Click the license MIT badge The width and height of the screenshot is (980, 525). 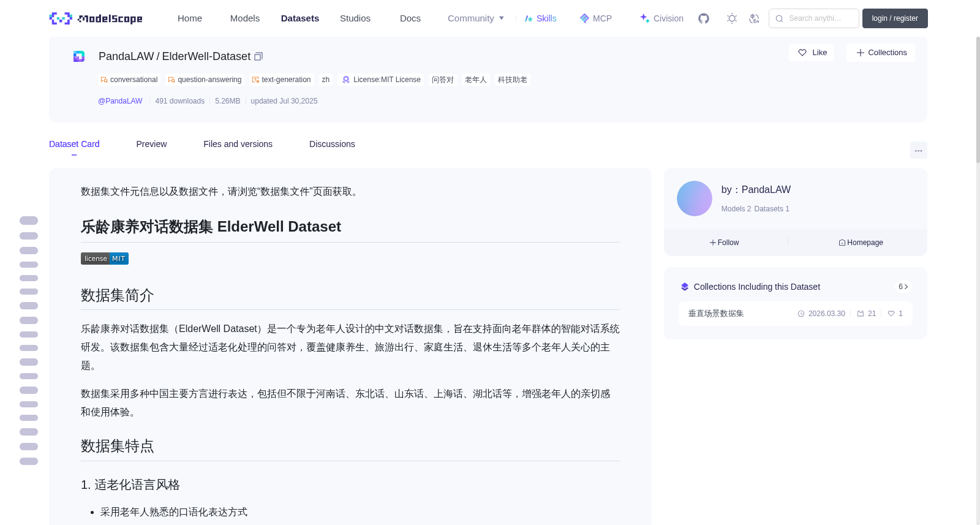[105, 259]
